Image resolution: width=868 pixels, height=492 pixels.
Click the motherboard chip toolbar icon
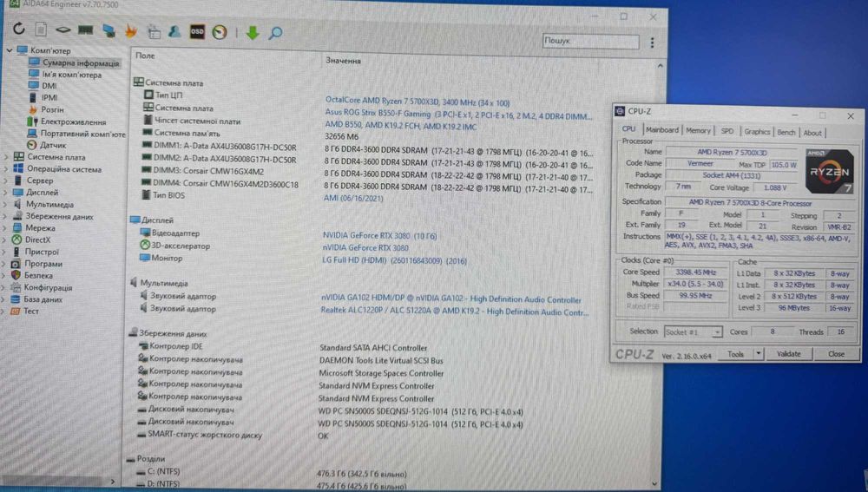pos(62,30)
